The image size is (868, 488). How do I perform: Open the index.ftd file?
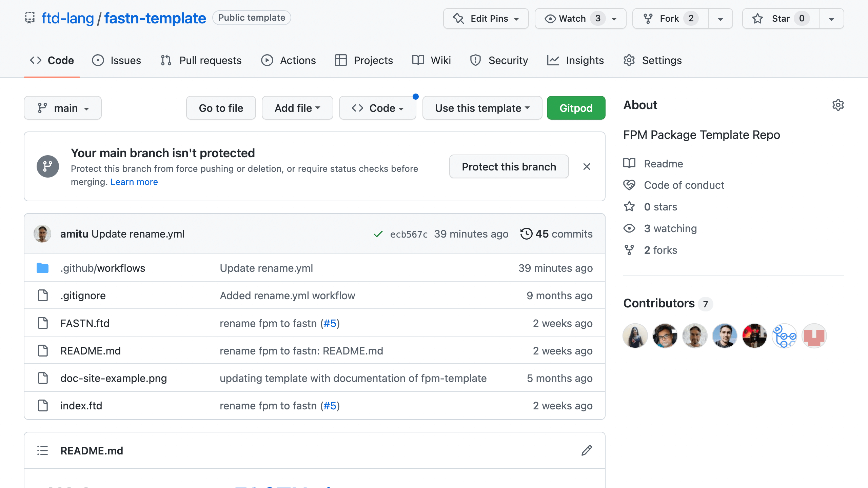click(81, 406)
